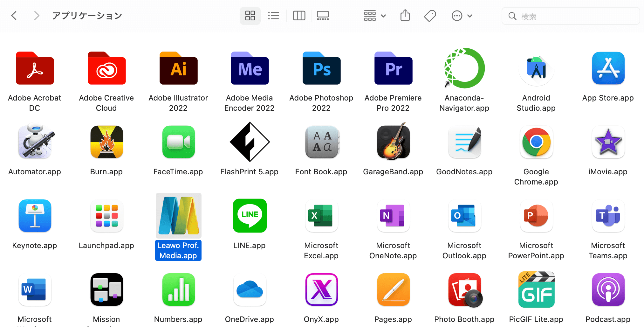Switch to gallery view
Viewport: 644px width, 327px height.
point(323,16)
